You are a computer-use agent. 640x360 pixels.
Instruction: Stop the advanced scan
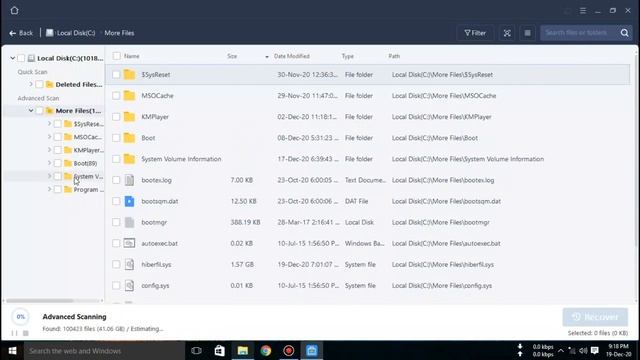pos(26,333)
